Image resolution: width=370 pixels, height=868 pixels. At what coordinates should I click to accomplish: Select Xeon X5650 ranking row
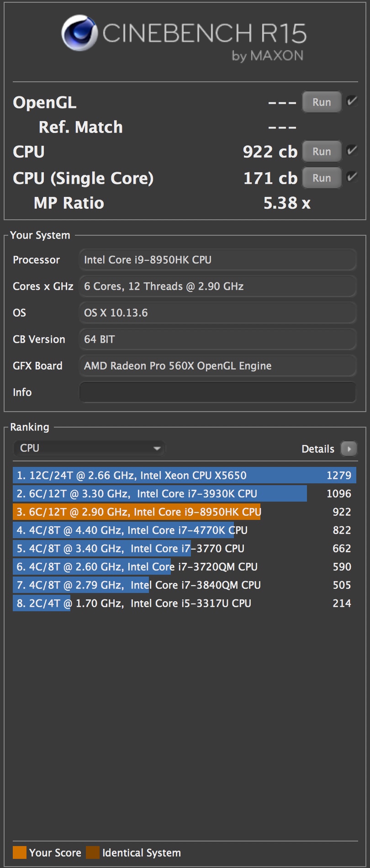tap(184, 475)
